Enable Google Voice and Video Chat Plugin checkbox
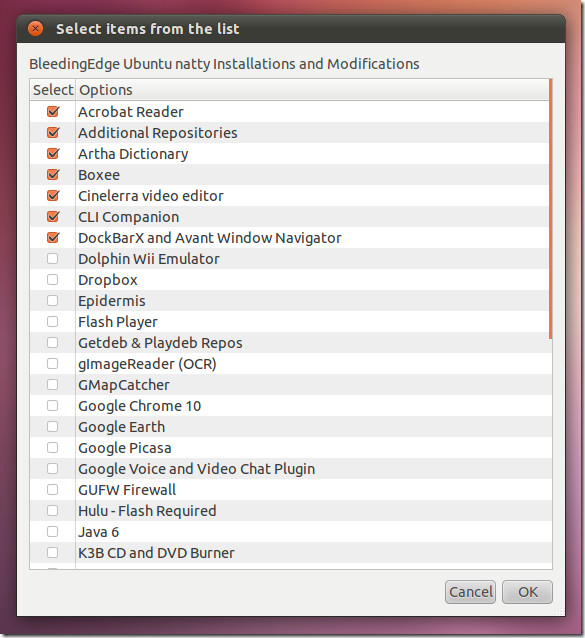The height and width of the screenshot is (638, 585). point(52,469)
